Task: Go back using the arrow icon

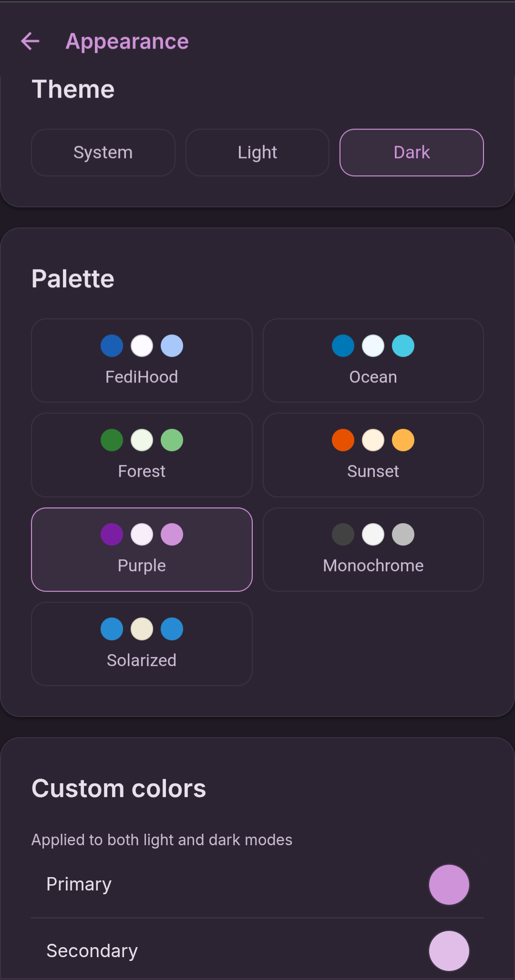Action: point(30,41)
